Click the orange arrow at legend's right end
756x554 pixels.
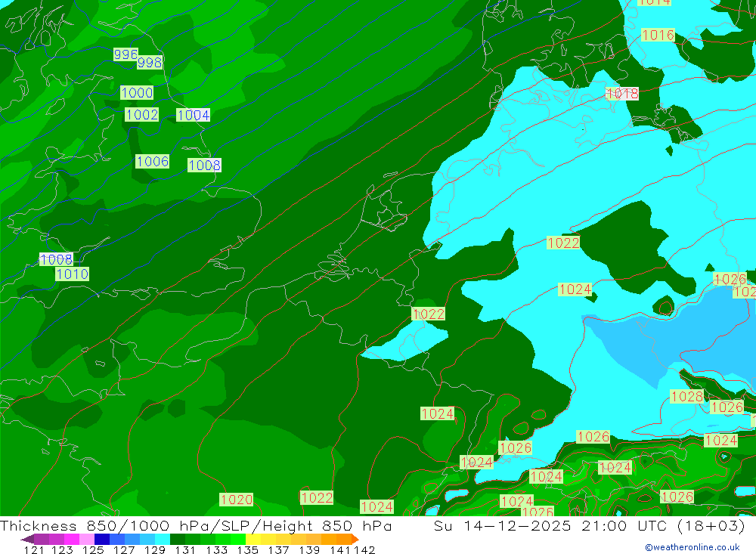click(x=355, y=539)
